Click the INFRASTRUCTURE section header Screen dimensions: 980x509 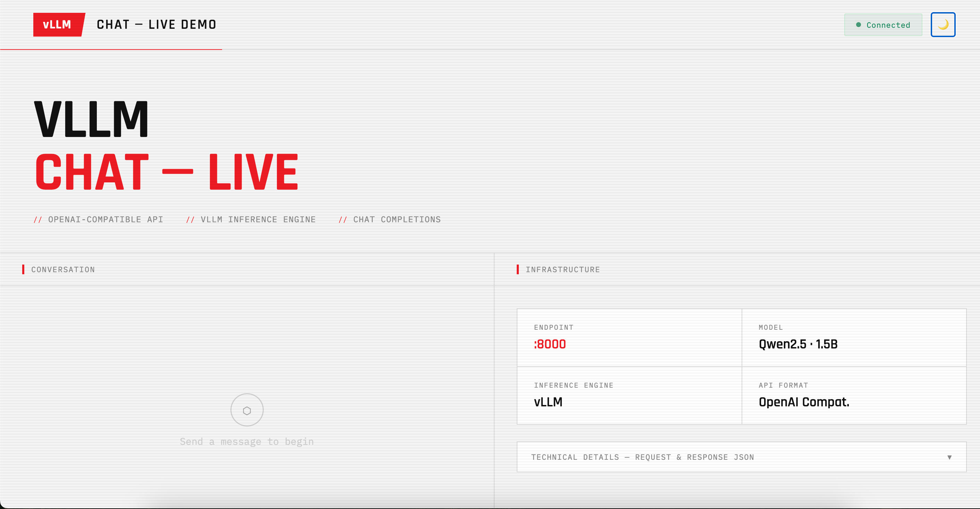[563, 269]
